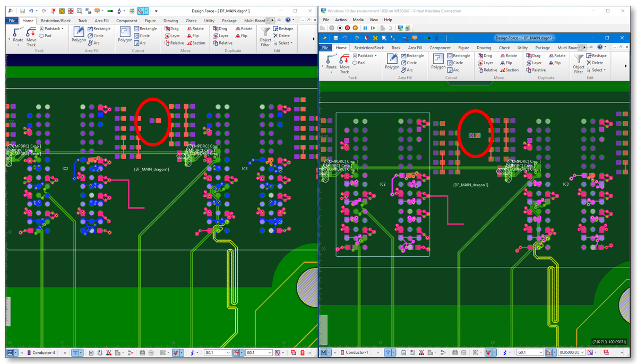Open the second G0.1 combo box in left status bar
Image resolution: width=637 pixels, height=364 pixels.
[x=259, y=352]
